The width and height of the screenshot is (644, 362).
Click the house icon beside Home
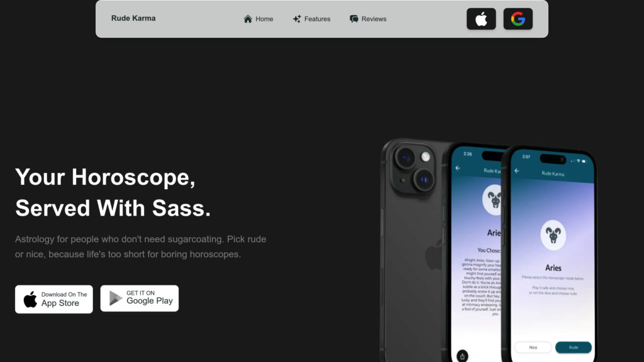pyautogui.click(x=248, y=19)
